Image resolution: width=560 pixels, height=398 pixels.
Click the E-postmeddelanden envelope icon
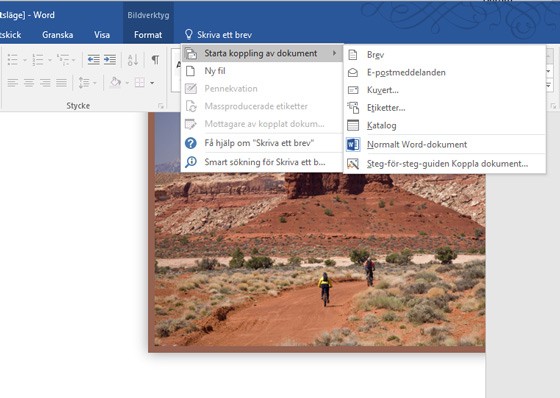point(353,73)
